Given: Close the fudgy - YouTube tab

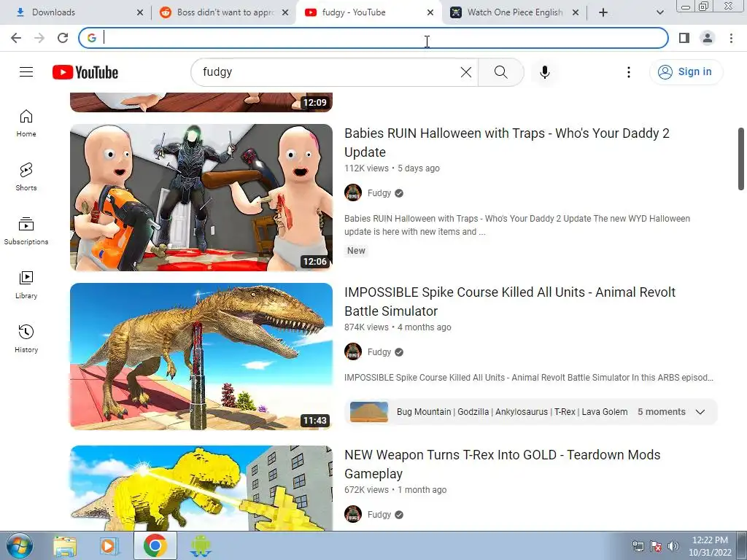Looking at the screenshot, I should pyautogui.click(x=430, y=12).
